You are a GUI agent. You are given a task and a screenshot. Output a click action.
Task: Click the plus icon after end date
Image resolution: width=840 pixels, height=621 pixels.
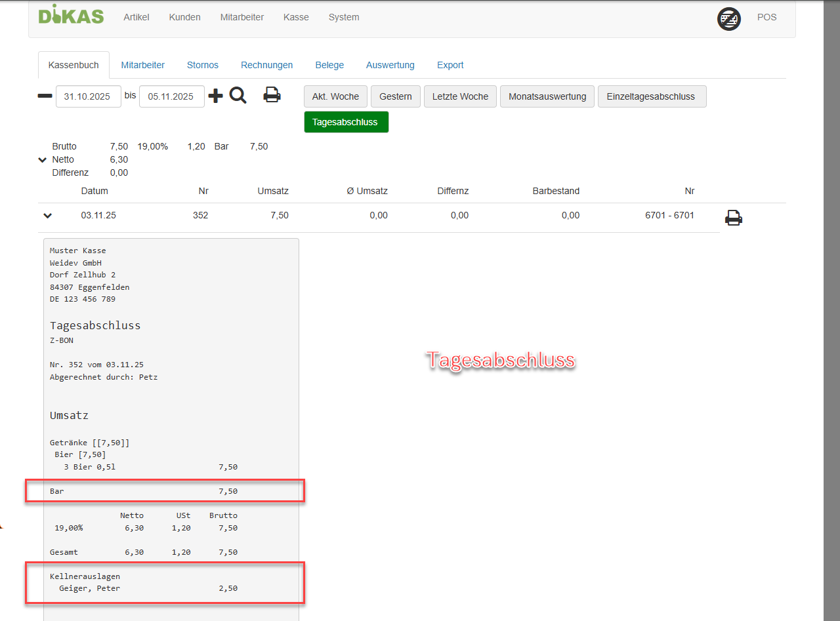[215, 96]
